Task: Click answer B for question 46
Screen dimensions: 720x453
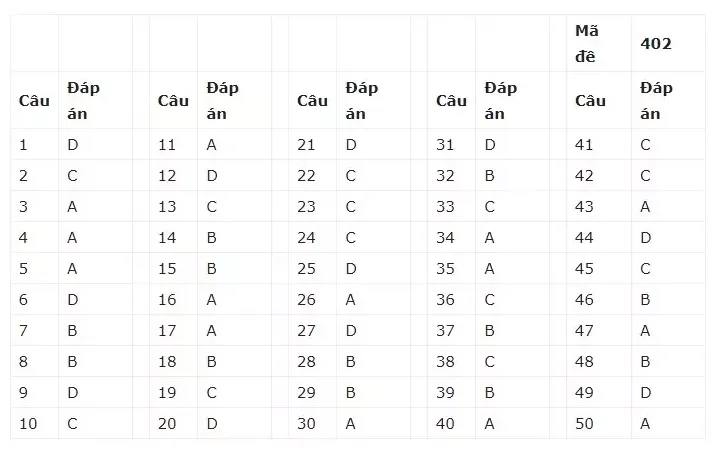Action: point(668,299)
